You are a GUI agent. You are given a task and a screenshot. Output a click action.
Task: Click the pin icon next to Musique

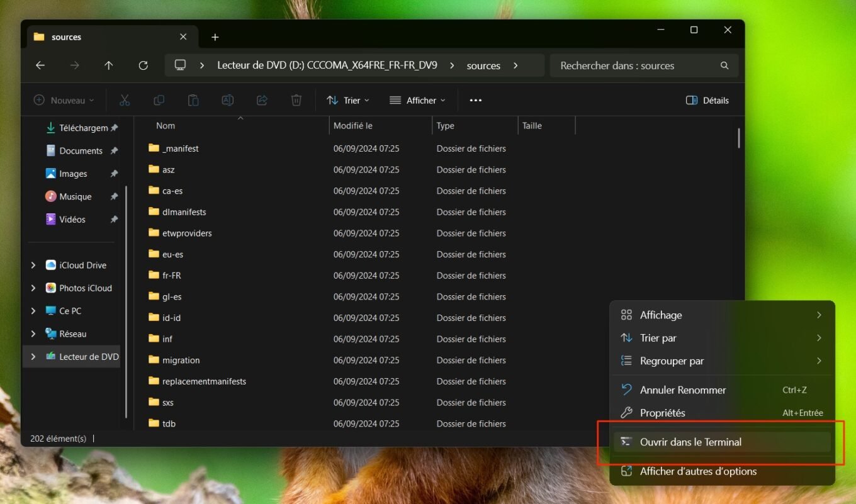(114, 197)
